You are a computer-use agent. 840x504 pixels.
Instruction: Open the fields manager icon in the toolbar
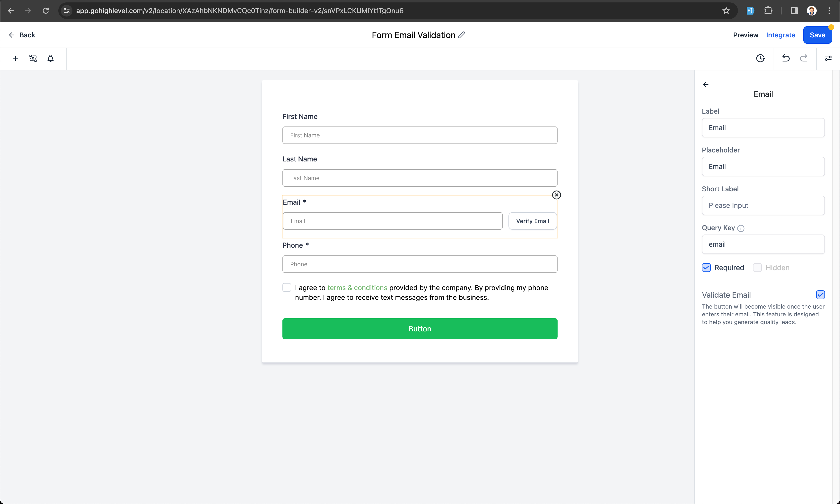33,59
